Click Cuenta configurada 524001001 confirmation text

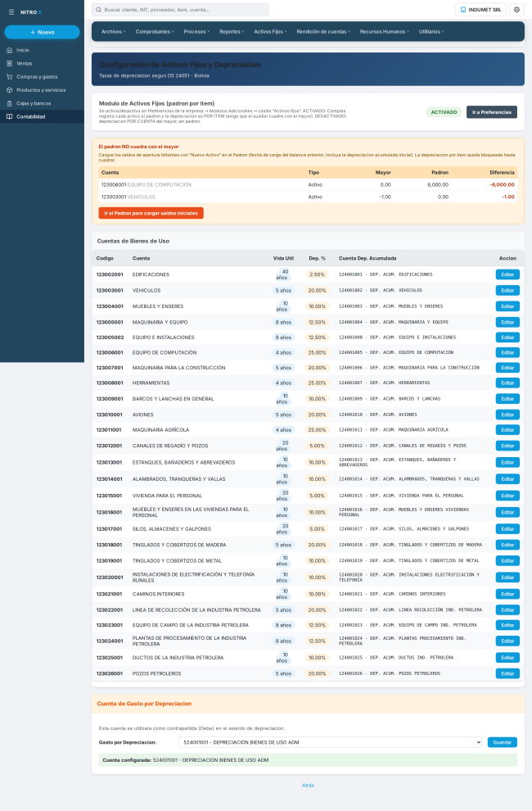coord(186,760)
